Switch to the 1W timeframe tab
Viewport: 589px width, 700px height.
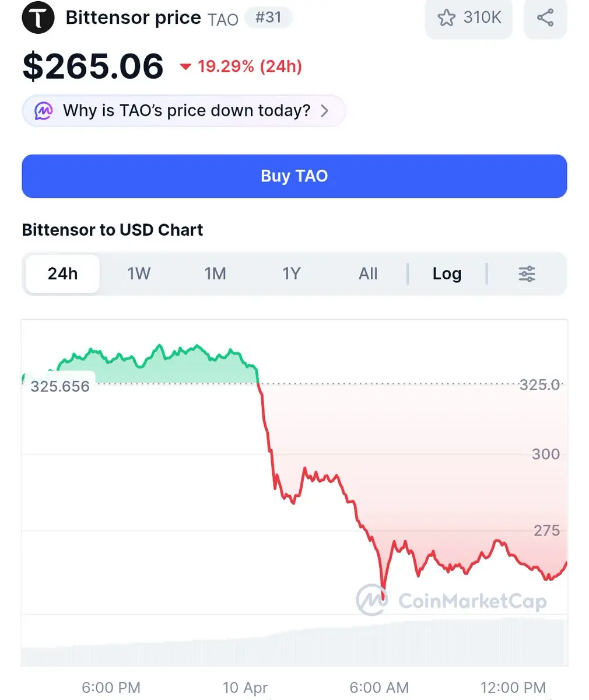point(139,274)
